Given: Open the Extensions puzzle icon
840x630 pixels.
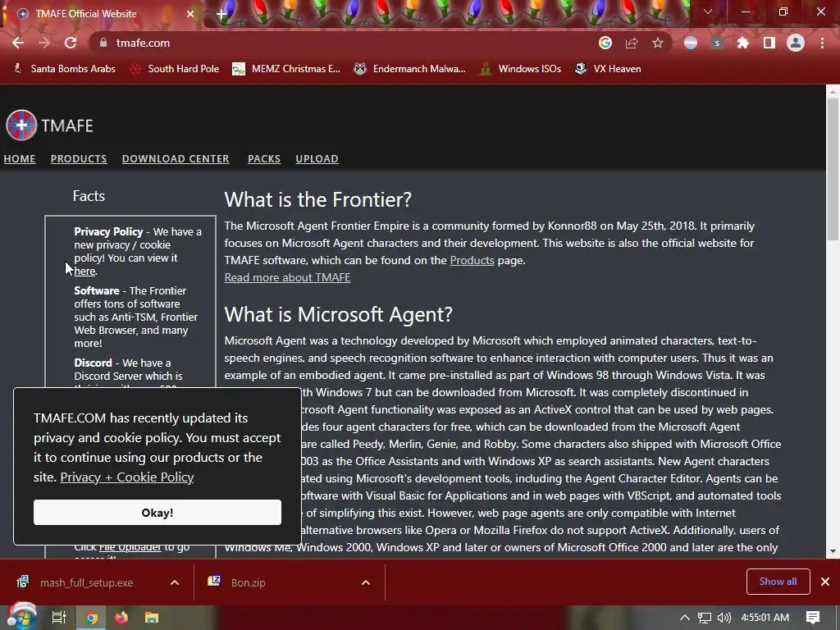Looking at the screenshot, I should 743,43.
